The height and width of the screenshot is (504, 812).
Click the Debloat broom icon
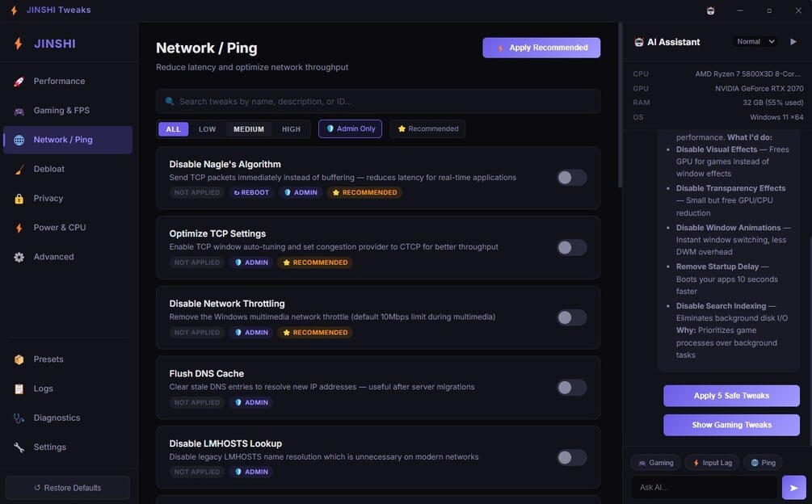[x=19, y=170]
